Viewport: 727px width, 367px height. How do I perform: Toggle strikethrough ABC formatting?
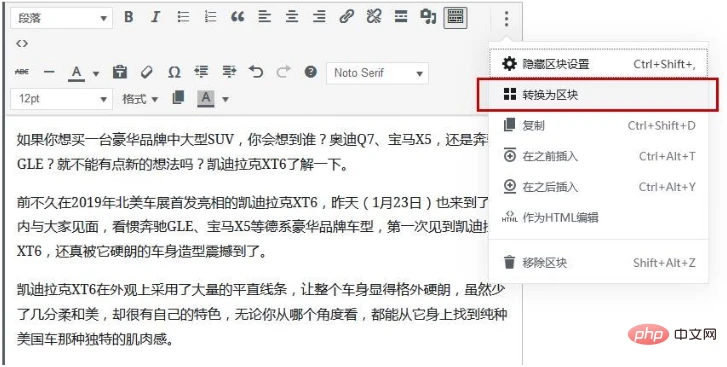tap(22, 72)
